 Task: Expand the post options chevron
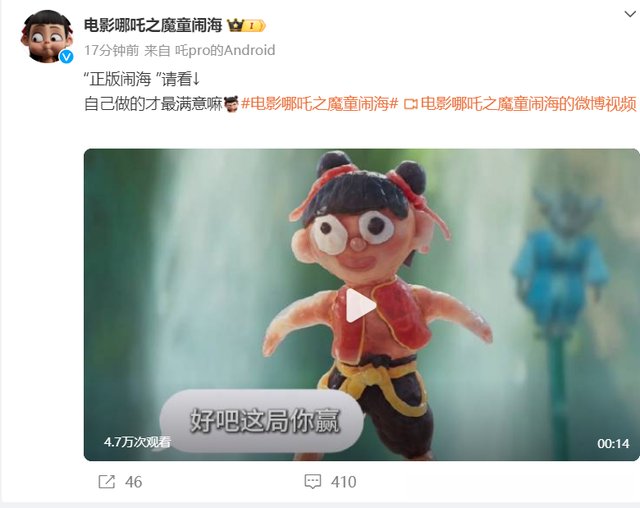(630, 14)
